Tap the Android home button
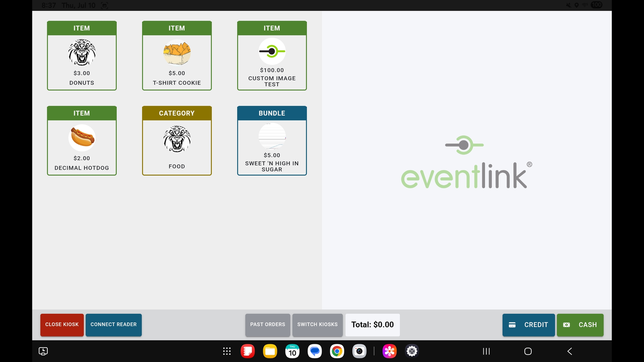The height and width of the screenshot is (362, 644). 528,351
